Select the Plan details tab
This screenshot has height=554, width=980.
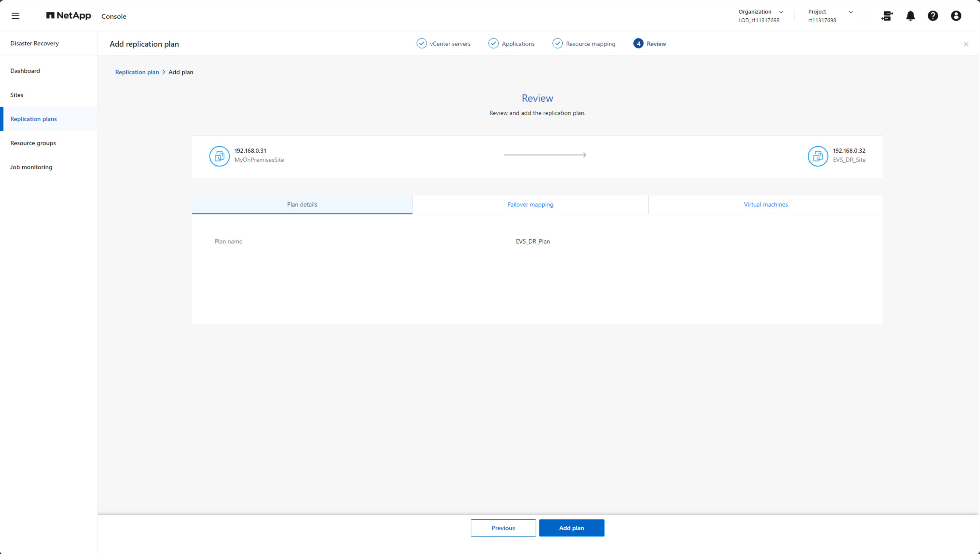click(x=302, y=204)
